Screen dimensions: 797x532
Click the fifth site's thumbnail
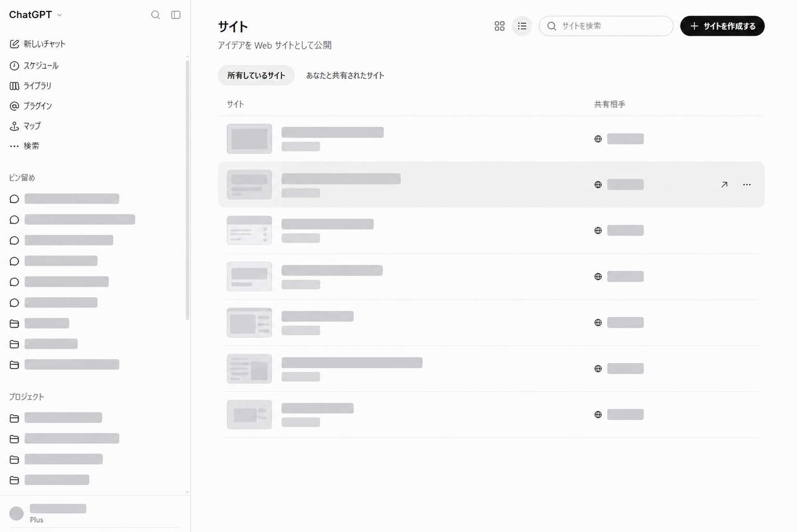tap(249, 323)
